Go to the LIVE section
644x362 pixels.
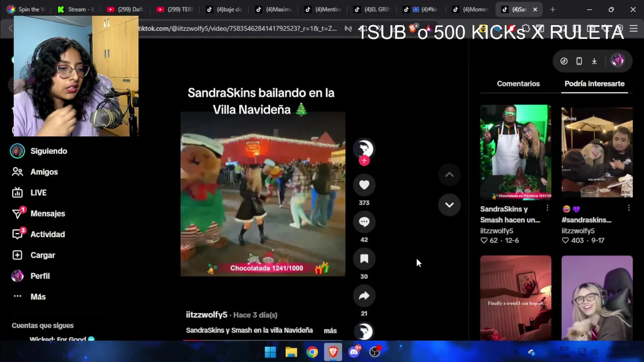(29, 193)
